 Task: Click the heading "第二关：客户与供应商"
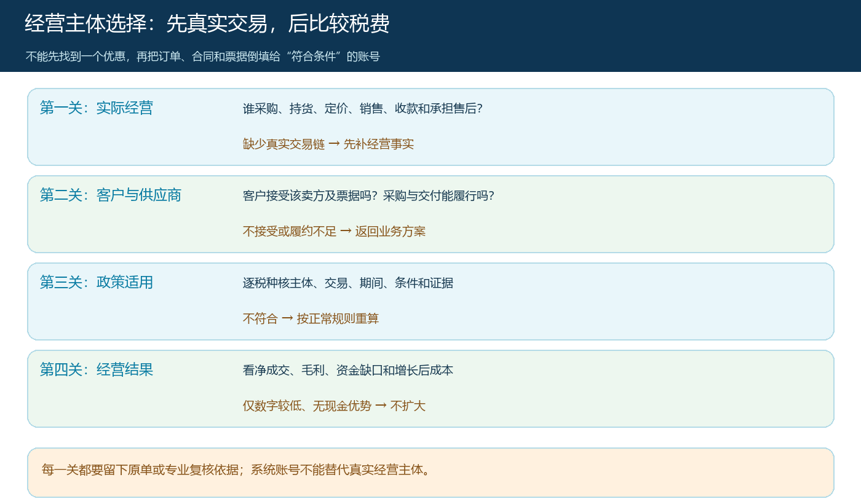tap(111, 195)
